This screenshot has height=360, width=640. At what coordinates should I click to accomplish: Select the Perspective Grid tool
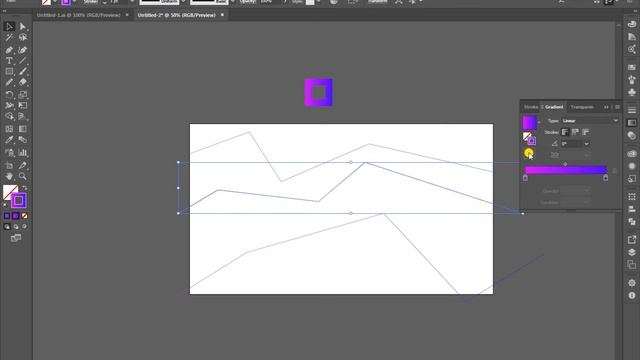(23, 116)
